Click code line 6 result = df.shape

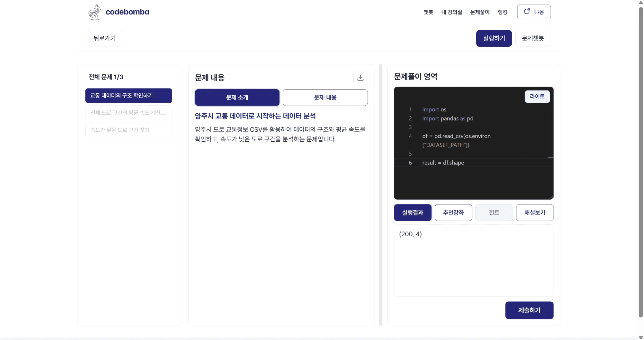coord(443,163)
